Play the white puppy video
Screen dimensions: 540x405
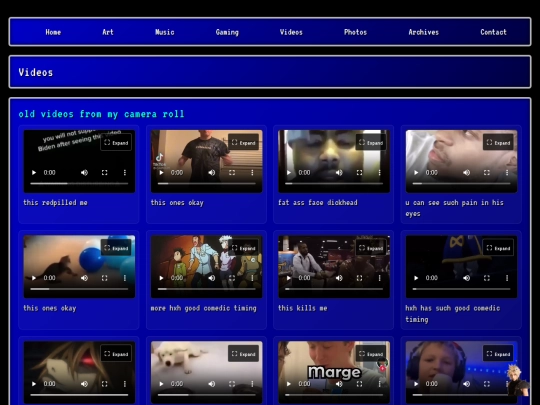pyautogui.click(x=161, y=384)
